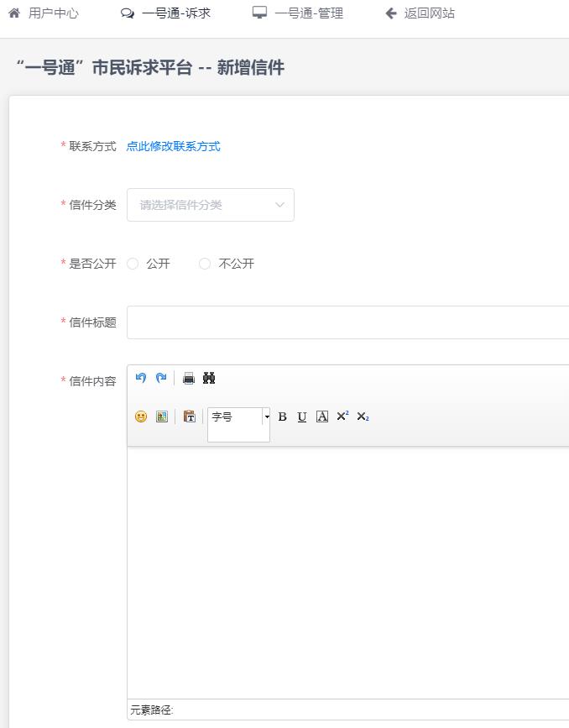Click into the 信件标题 input field

(x=347, y=322)
